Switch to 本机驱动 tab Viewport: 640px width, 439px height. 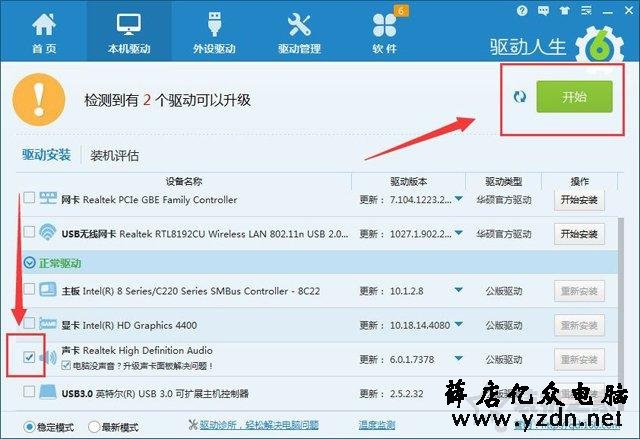point(129,33)
